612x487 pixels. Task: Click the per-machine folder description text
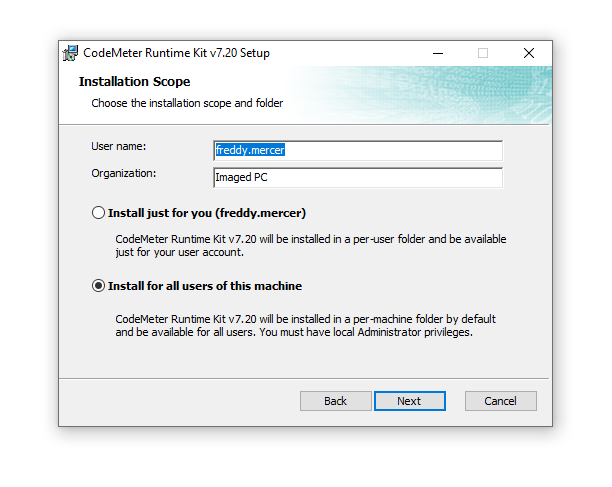[x=305, y=325]
